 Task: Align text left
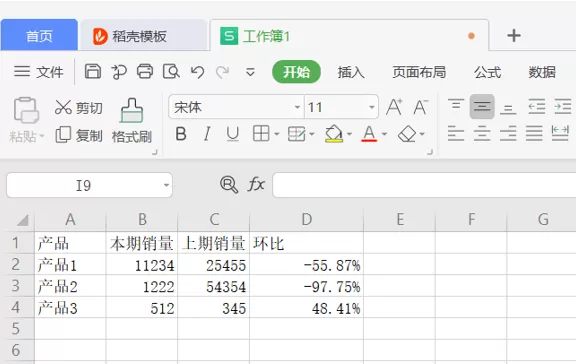pyautogui.click(x=456, y=133)
